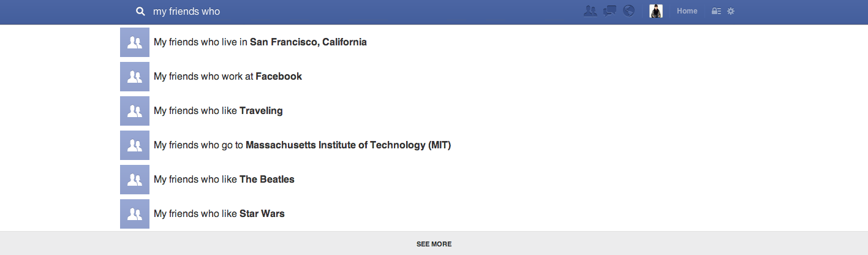
Task: Open the settings gear icon
Action: pos(731,11)
